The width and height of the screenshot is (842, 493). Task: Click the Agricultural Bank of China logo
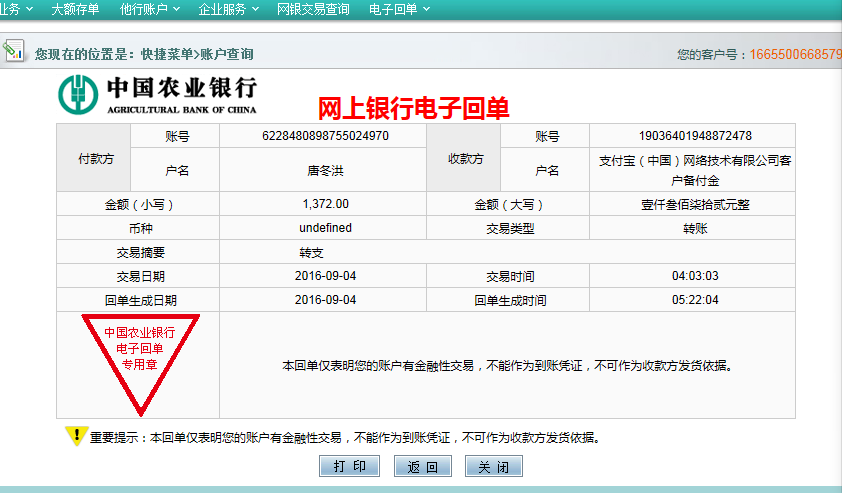[x=157, y=95]
